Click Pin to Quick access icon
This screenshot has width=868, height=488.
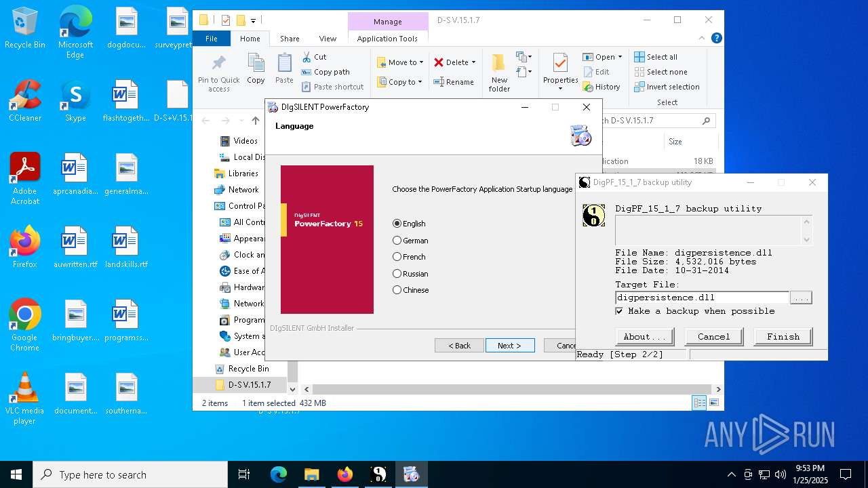click(x=219, y=73)
